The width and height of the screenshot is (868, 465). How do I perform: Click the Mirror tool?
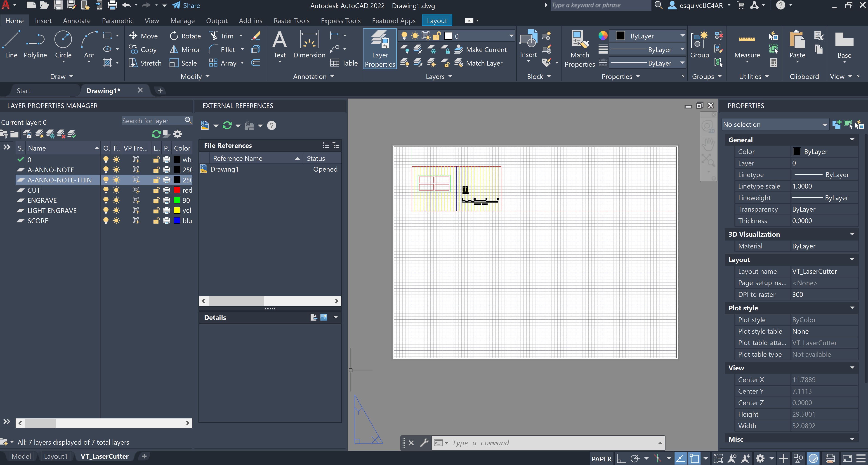coord(185,50)
